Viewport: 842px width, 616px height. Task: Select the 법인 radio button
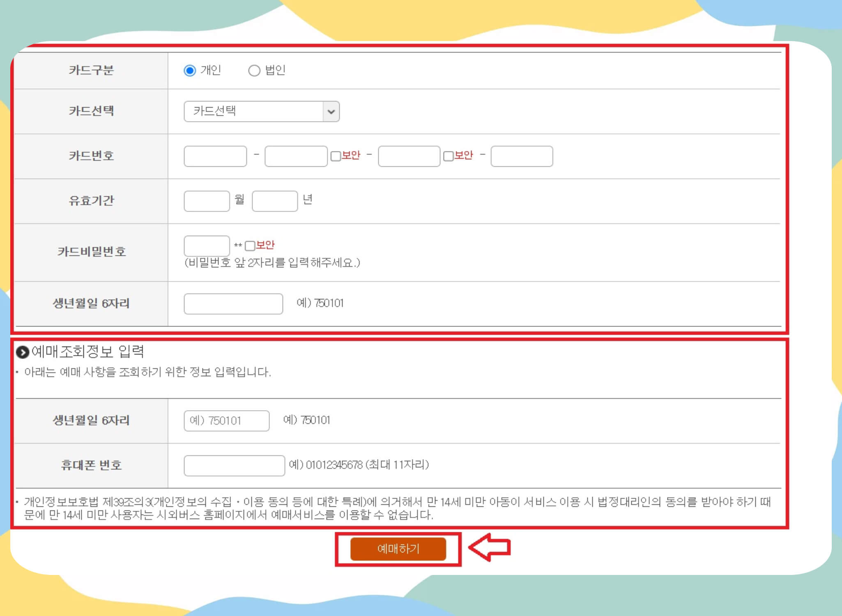point(255,71)
